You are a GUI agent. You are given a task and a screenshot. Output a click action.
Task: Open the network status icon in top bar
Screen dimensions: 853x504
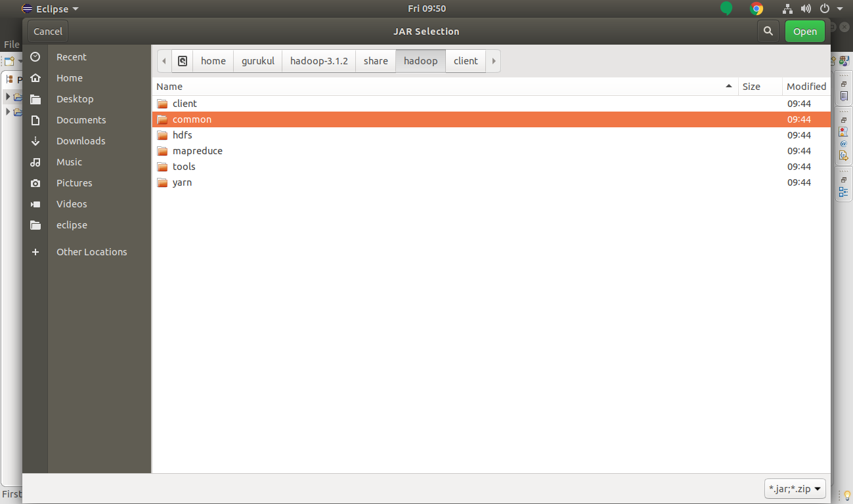coord(788,9)
